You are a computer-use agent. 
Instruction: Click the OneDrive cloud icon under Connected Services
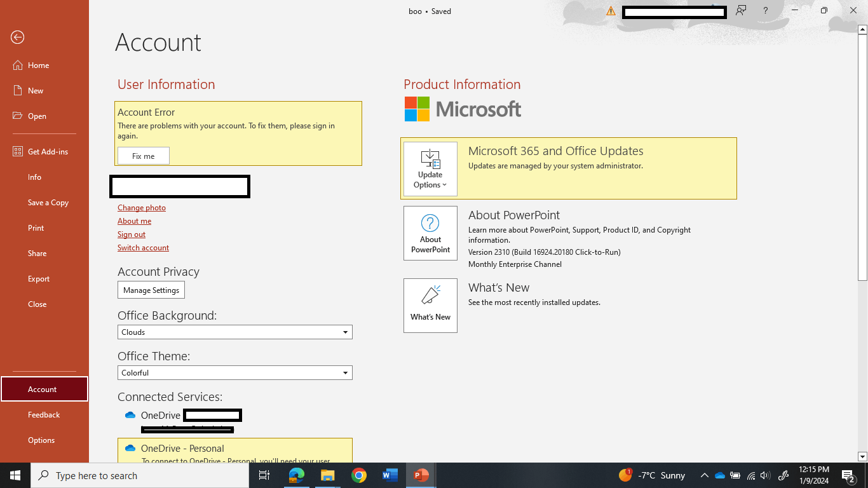(x=130, y=415)
